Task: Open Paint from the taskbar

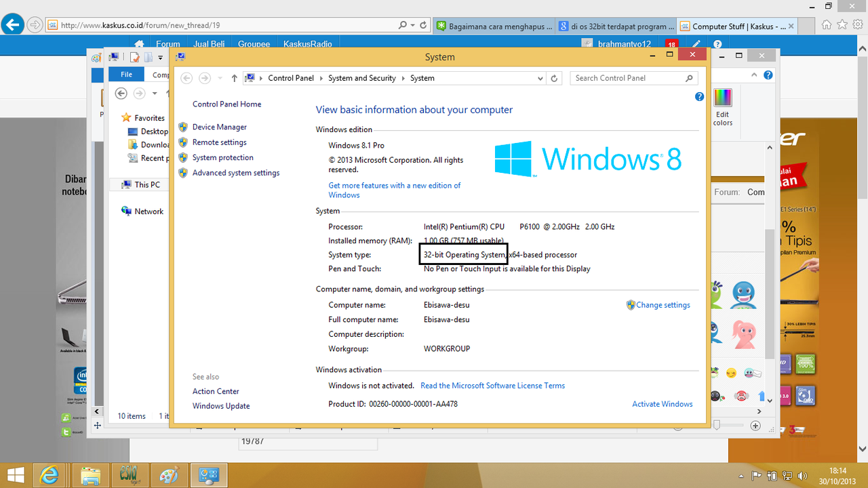Action: pos(168,475)
